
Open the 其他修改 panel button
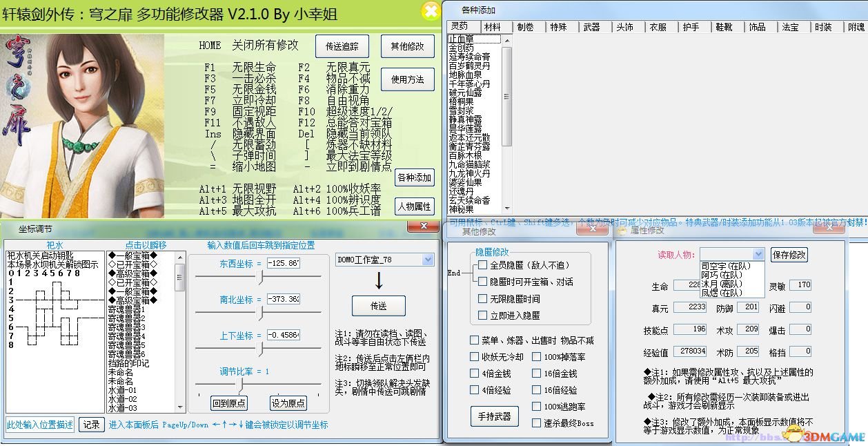[408, 46]
